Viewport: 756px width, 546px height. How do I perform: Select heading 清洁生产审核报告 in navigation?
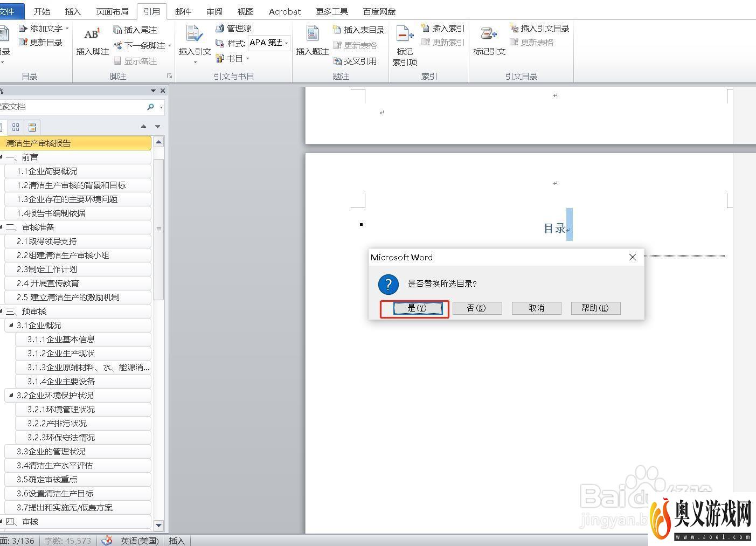75,143
